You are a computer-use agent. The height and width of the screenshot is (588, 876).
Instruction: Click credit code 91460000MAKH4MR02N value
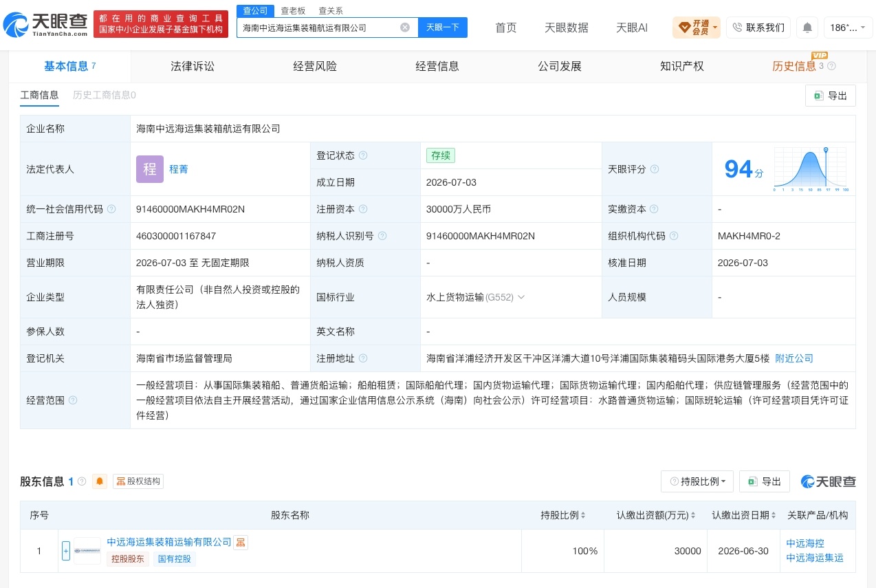point(190,209)
